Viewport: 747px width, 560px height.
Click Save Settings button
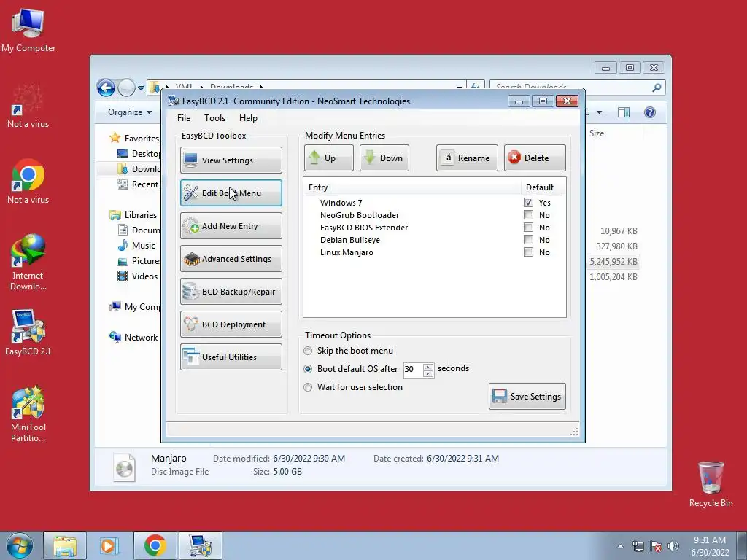coord(527,396)
